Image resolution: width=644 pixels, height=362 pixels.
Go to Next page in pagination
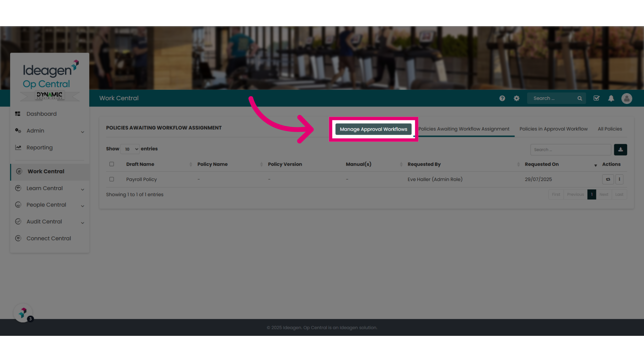click(604, 194)
